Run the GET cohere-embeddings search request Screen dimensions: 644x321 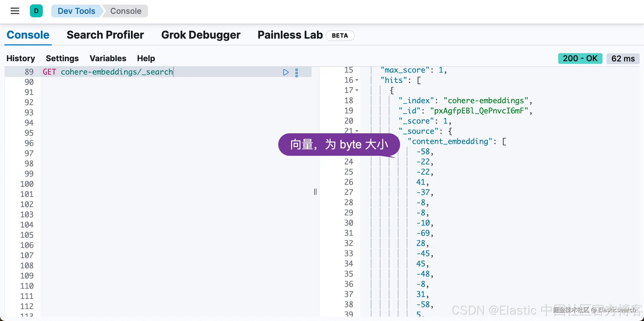click(x=286, y=72)
